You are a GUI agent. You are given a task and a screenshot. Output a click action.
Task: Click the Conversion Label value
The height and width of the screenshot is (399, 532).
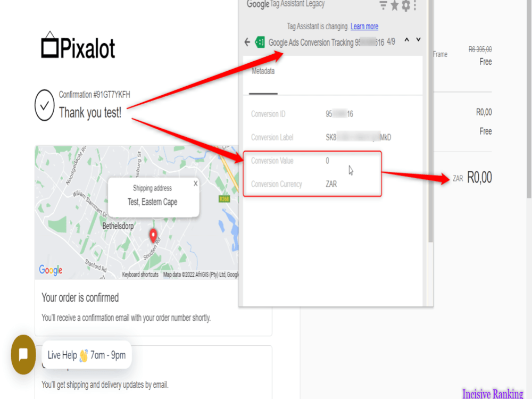[358, 137]
